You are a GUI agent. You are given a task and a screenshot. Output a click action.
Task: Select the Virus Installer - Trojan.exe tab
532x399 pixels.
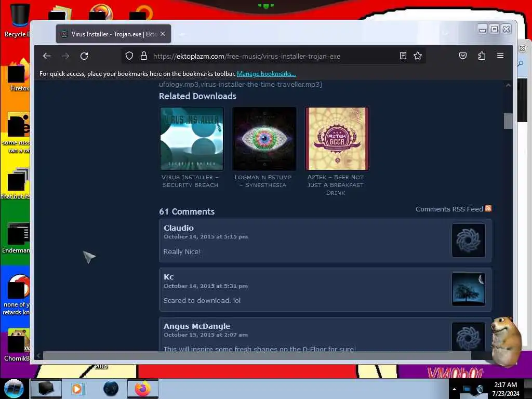pos(114,34)
